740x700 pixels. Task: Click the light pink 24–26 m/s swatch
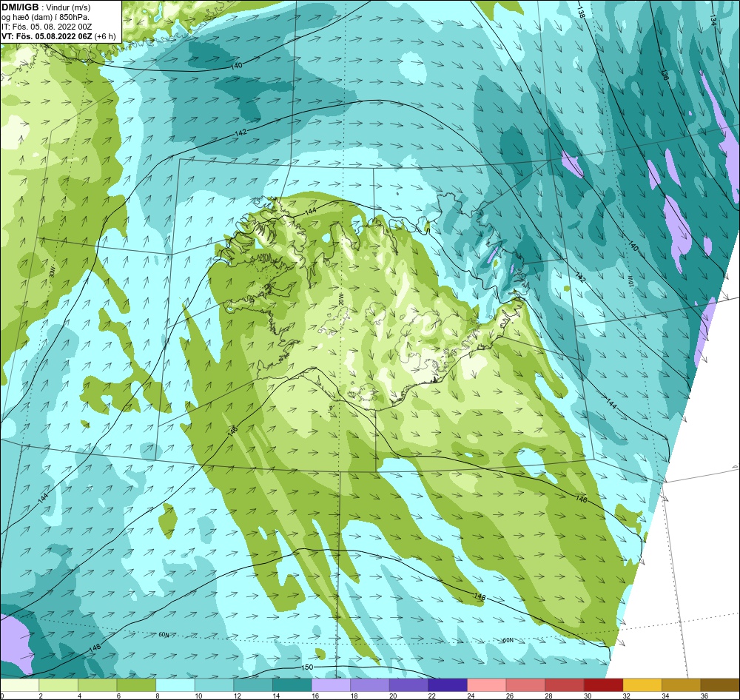pos(487,684)
